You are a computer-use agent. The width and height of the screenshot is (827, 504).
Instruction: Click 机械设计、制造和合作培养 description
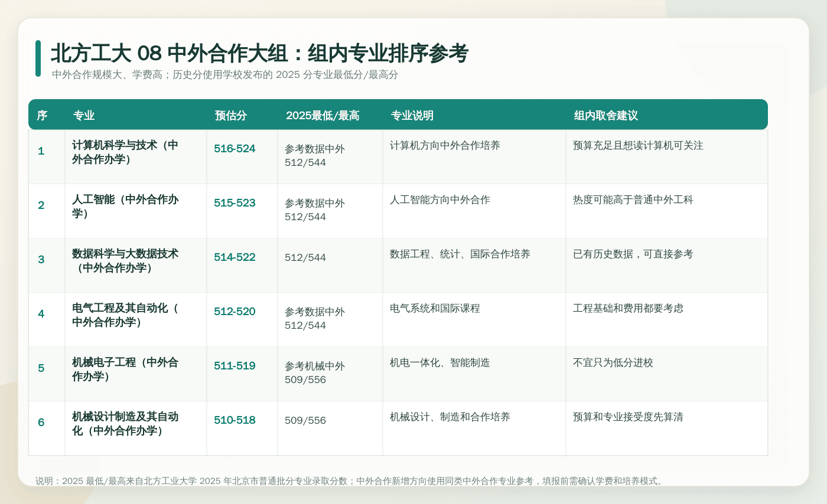click(x=450, y=417)
